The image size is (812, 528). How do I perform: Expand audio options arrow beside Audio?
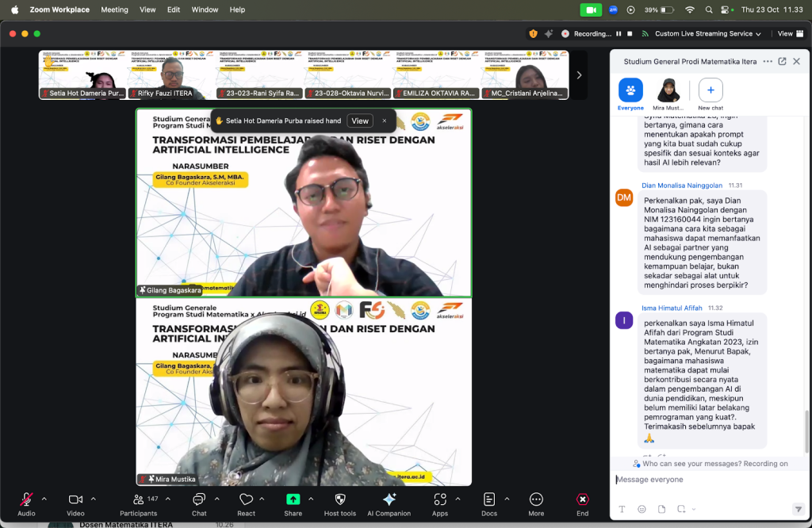[x=44, y=499]
